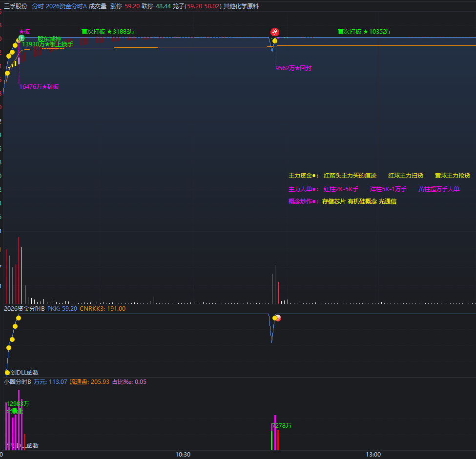Screen dimensions: 476x459
Task: Click the magenta ★板 label
Action: (x=24, y=32)
